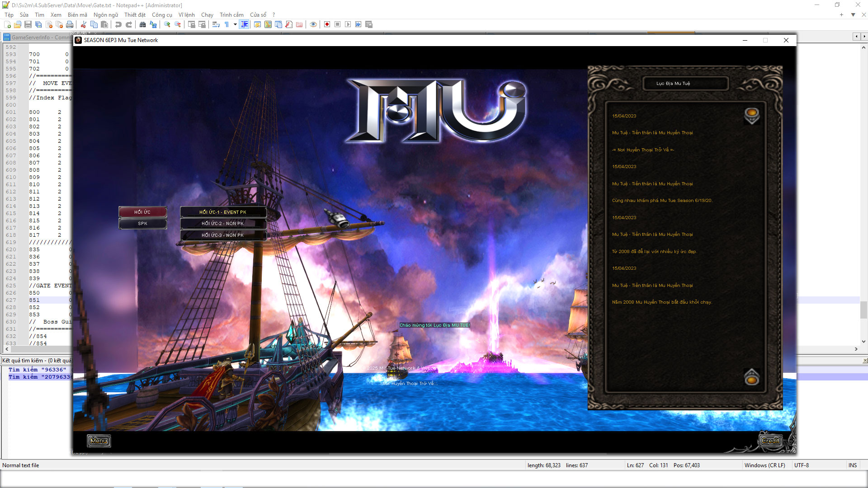Click the Print icon in the toolbar
This screenshot has width=868, height=488.
tap(70, 24)
